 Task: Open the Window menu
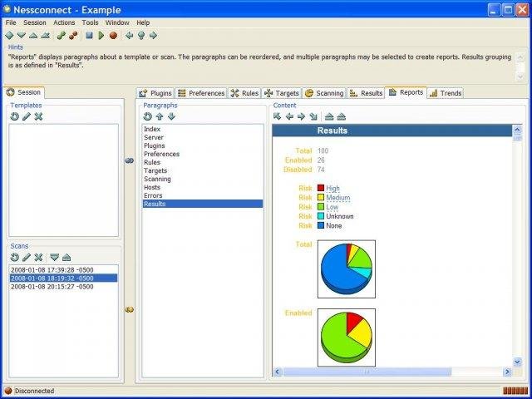(117, 22)
